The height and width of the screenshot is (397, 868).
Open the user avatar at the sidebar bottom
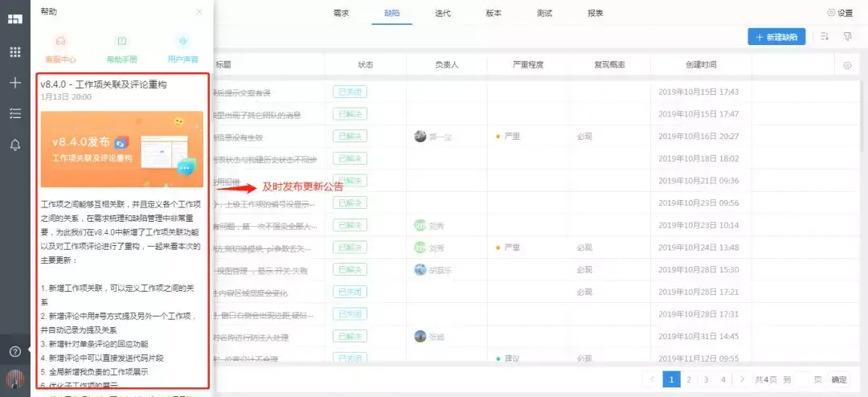(x=15, y=379)
